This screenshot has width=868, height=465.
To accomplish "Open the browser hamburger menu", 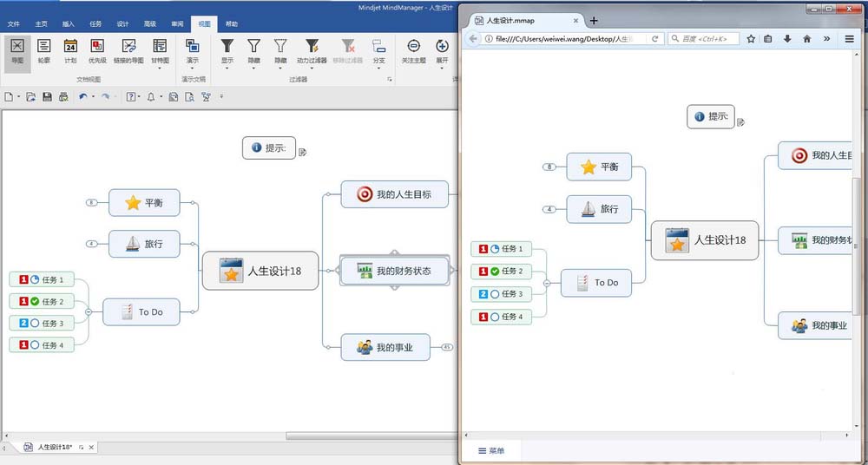I will [849, 39].
